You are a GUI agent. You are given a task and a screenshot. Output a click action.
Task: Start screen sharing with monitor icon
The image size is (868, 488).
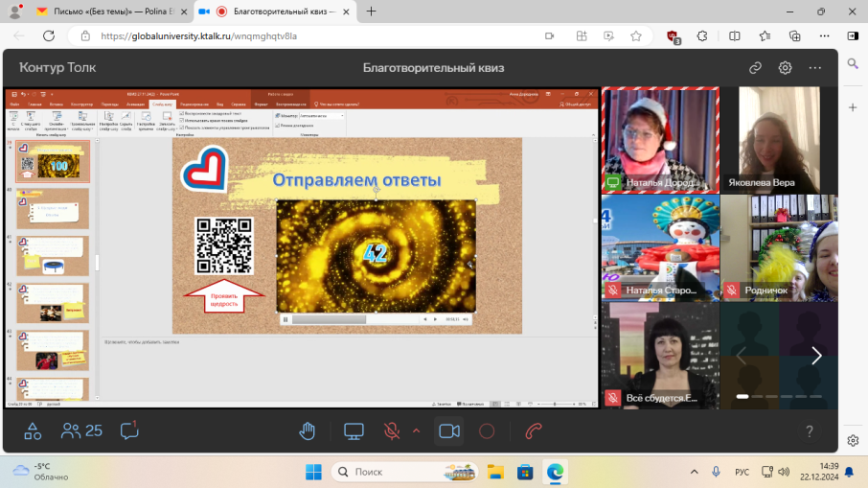(354, 430)
